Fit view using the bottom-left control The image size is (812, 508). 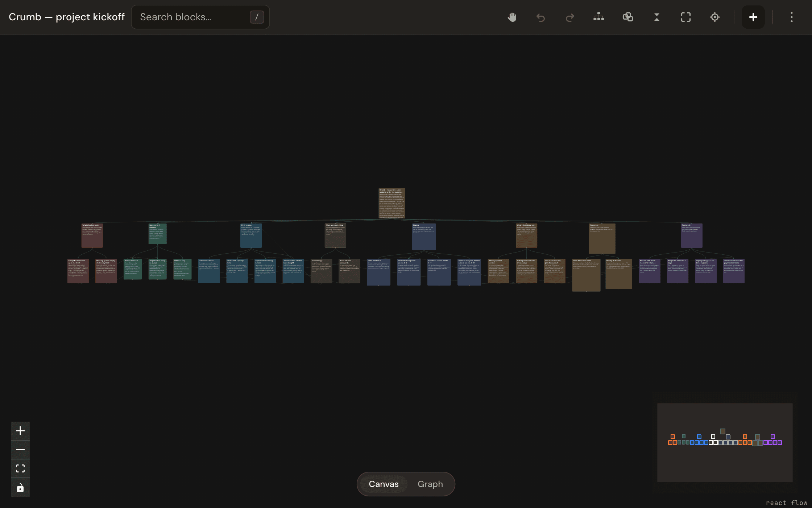tap(20, 468)
